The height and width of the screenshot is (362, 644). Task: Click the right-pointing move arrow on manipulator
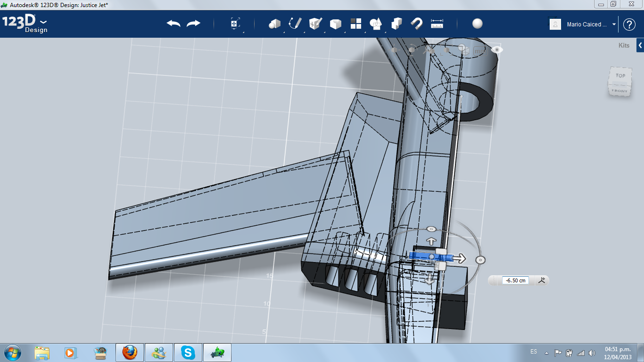(460, 258)
